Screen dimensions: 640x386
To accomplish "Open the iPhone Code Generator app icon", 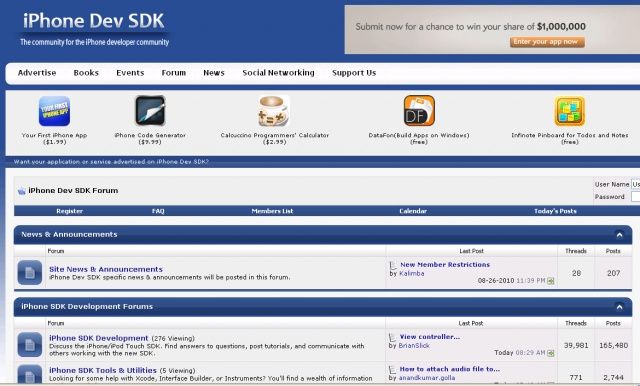I will point(150,111).
